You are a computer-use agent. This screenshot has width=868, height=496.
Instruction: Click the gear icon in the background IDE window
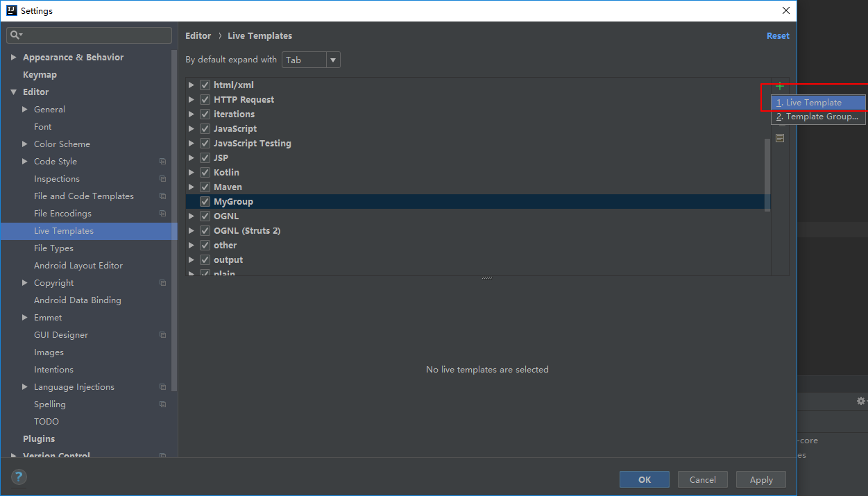(x=861, y=401)
